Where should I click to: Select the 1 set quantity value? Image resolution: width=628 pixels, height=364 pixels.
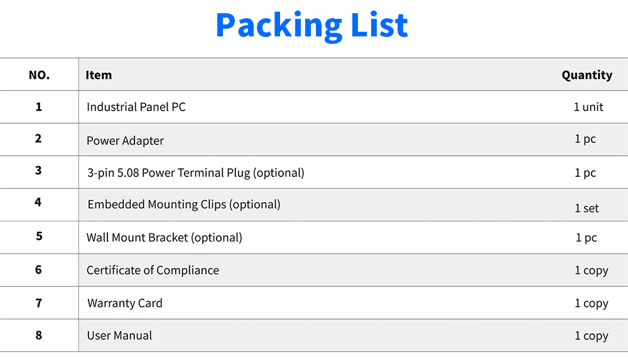[587, 208]
